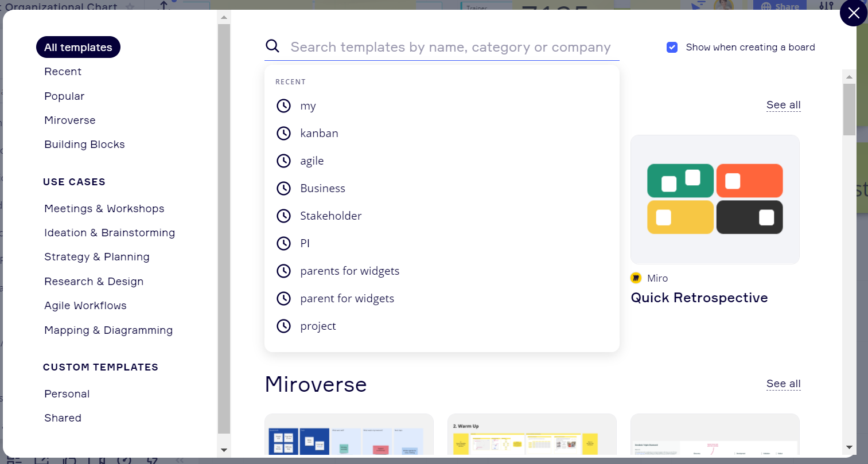
Task: Focus the template search input field
Action: pos(450,47)
